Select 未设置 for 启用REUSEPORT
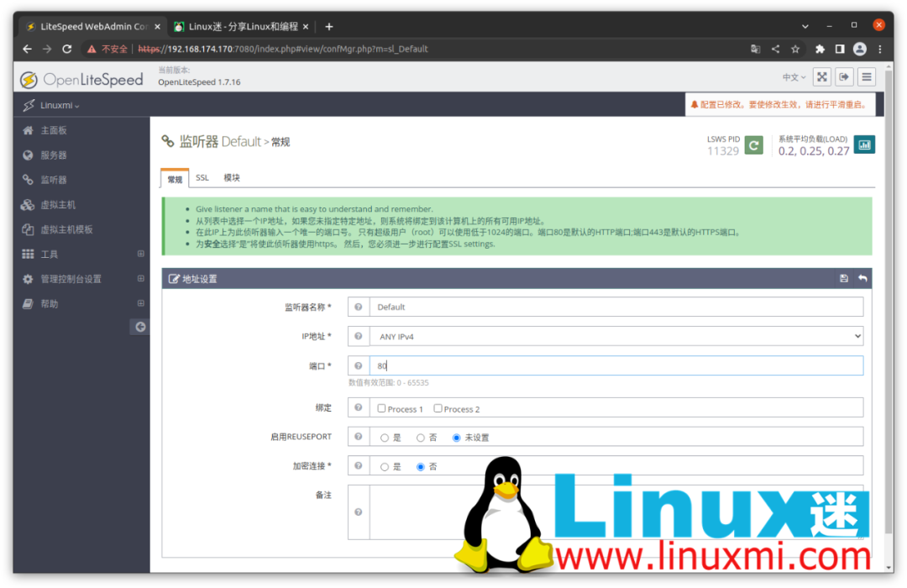 (x=456, y=438)
